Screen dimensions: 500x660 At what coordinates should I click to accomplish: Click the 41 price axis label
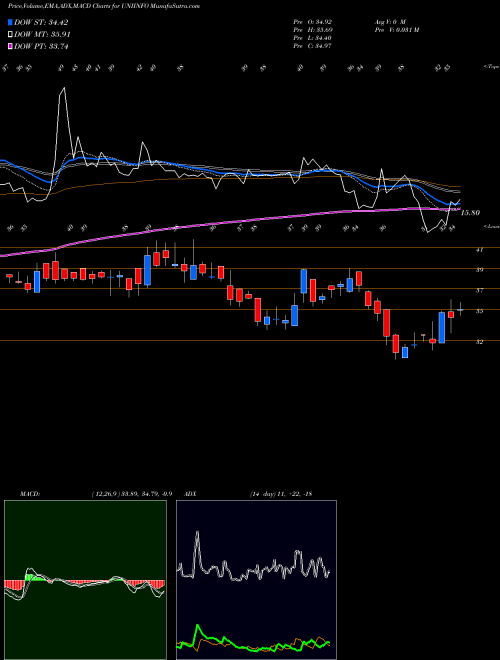coord(479,250)
